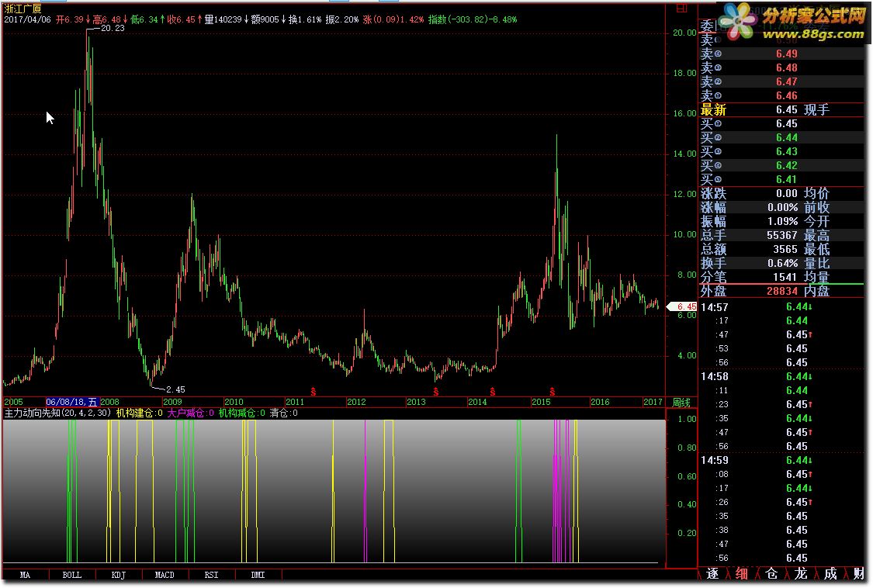Click the year 2015 on the time axis

coord(541,402)
